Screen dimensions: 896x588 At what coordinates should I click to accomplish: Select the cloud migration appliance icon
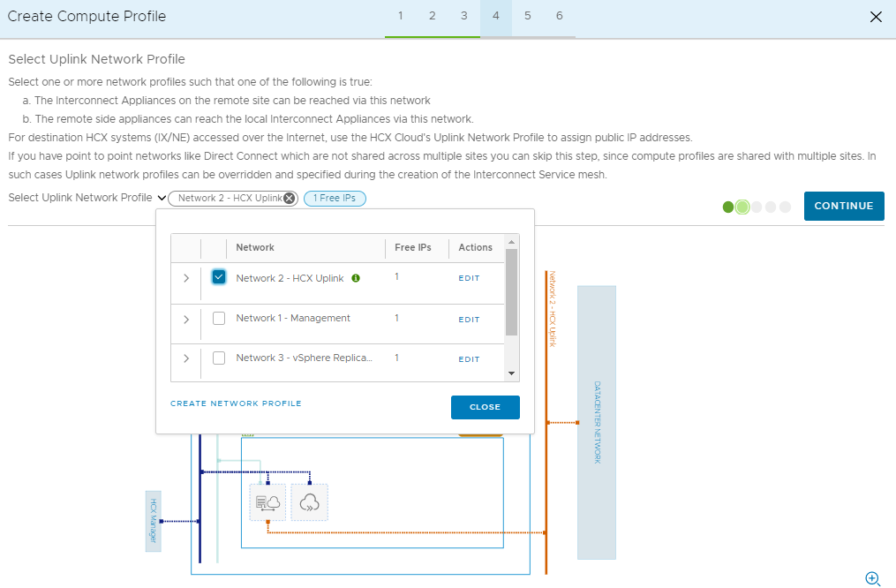coord(309,502)
